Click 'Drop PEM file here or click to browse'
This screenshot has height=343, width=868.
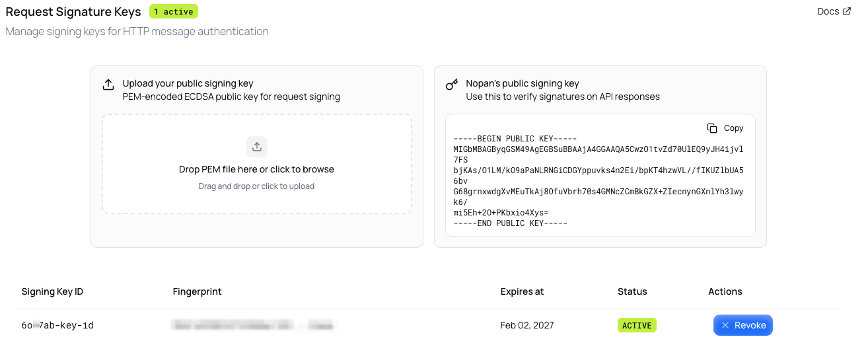coord(256,169)
